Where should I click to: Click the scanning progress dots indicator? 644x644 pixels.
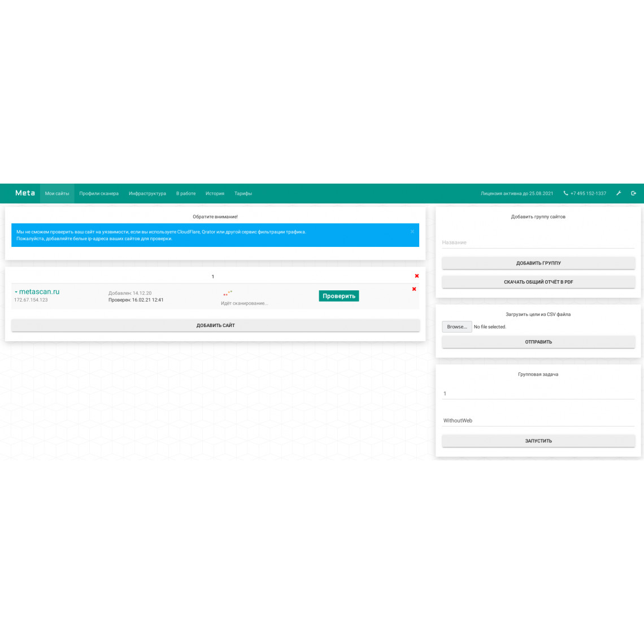pos(228,293)
